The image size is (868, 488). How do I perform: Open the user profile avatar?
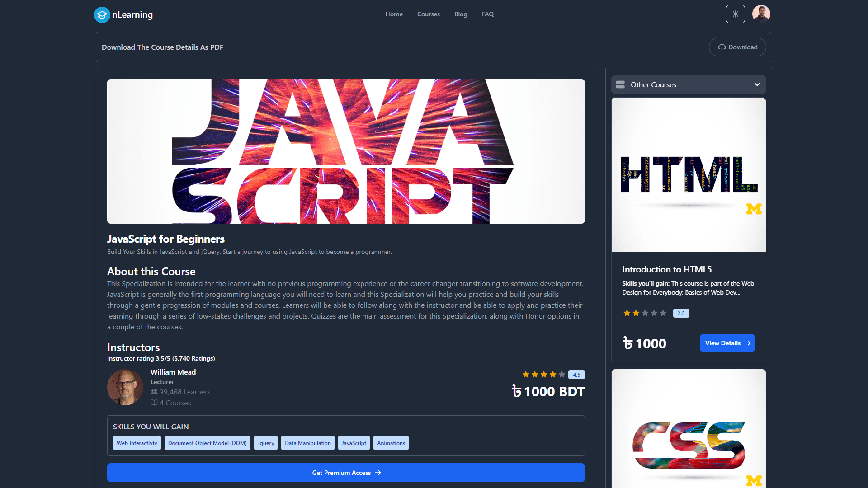(761, 14)
